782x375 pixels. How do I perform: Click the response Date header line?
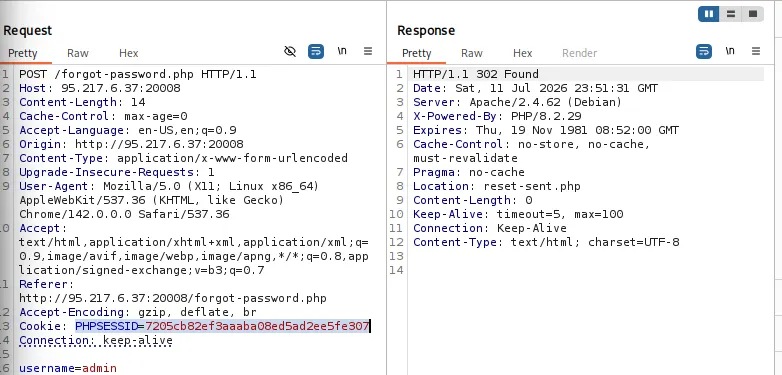536,88
